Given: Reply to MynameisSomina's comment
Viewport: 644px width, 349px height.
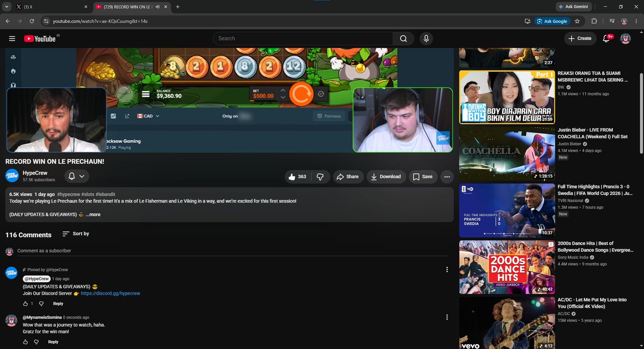Looking at the screenshot, I should (53, 342).
